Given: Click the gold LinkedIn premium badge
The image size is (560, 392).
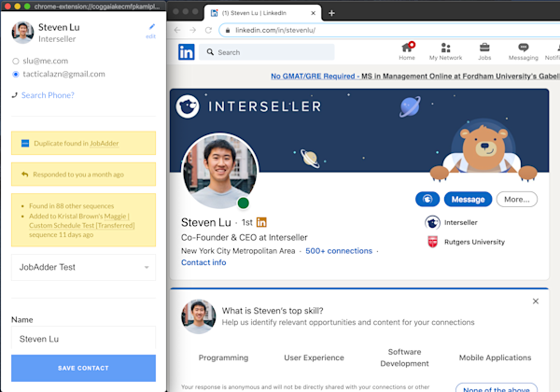Looking at the screenshot, I should pyautogui.click(x=261, y=222).
